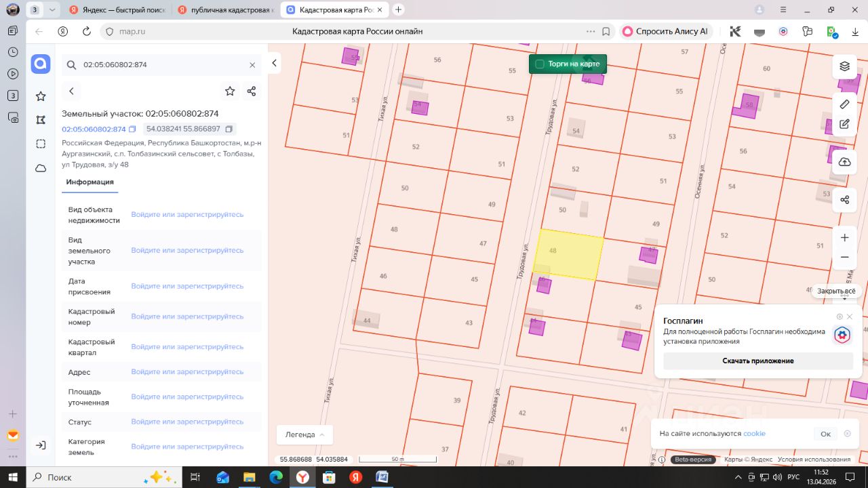Image resolution: width=868 pixels, height=488 pixels.
Task: Open browser tab groups dropdown arrow
Action: click(x=52, y=9)
